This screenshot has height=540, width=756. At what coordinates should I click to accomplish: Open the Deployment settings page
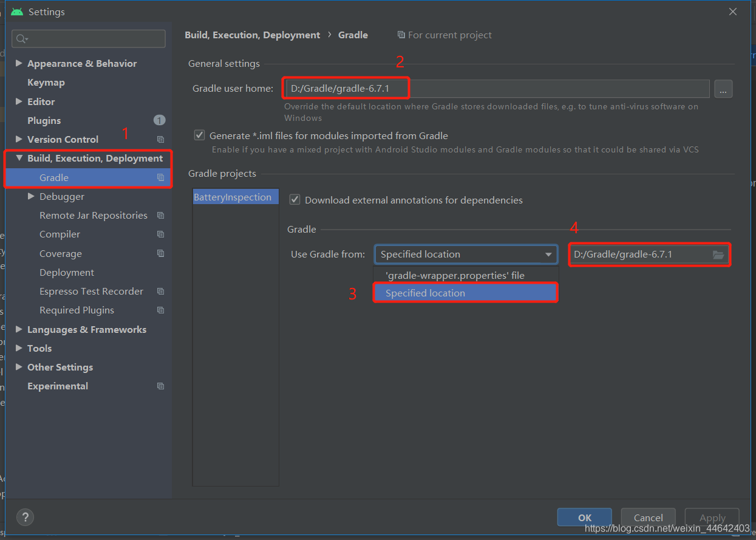(x=67, y=272)
